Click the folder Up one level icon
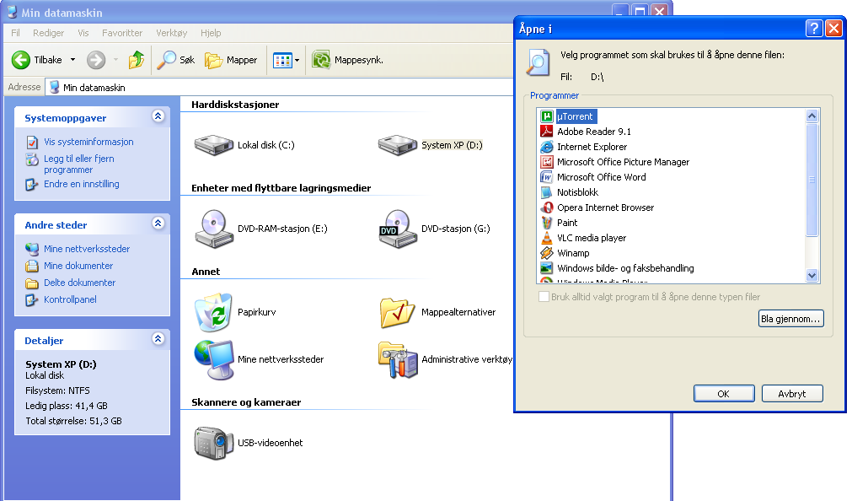The height and width of the screenshot is (501, 868). click(136, 60)
